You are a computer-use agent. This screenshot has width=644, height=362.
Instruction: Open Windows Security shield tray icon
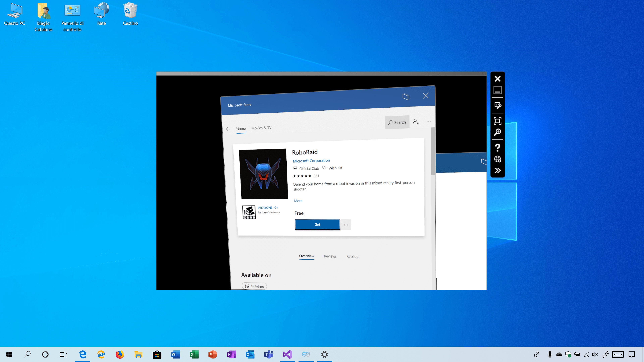click(x=568, y=354)
